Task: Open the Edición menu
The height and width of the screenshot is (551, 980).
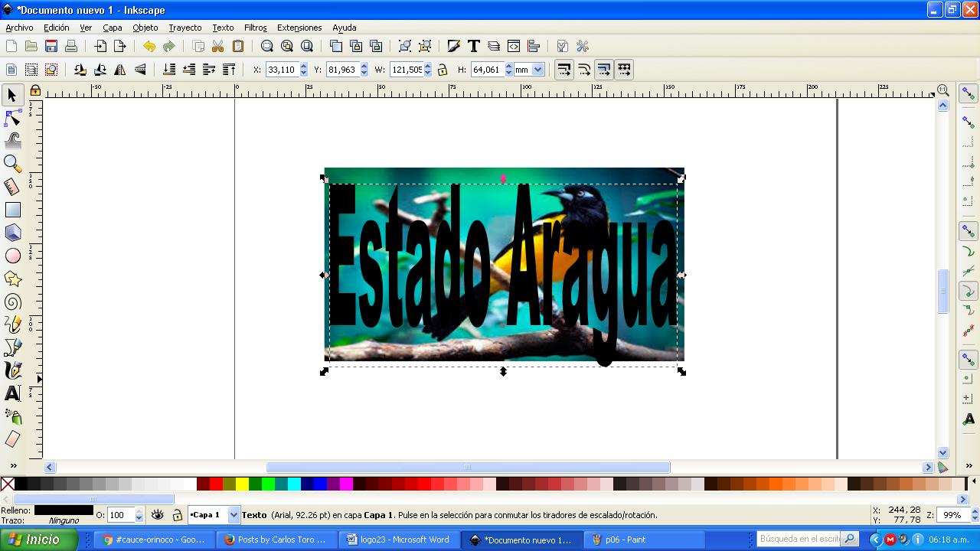Action: point(57,28)
